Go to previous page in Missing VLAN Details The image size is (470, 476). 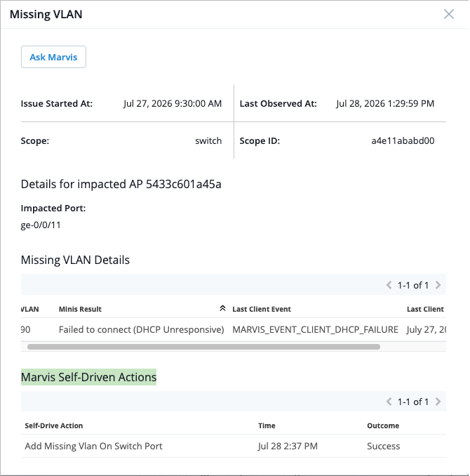click(x=389, y=285)
